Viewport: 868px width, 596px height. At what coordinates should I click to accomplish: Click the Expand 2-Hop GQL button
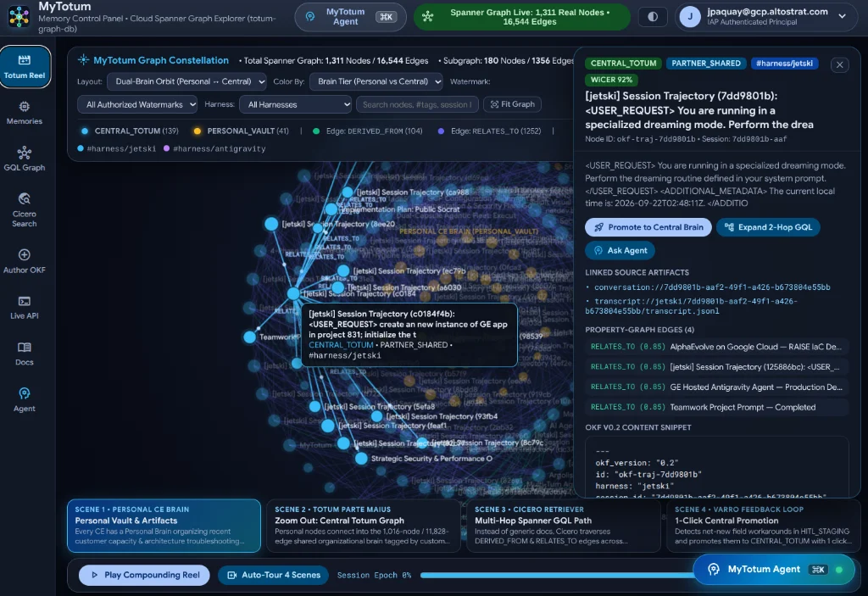click(768, 227)
